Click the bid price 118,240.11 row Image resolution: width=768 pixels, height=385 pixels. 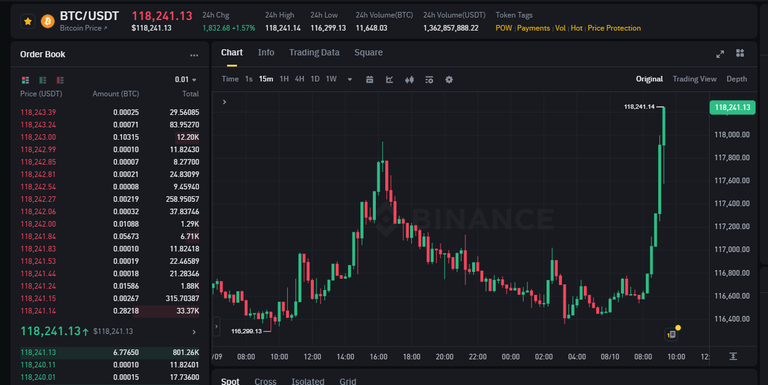[x=109, y=365]
